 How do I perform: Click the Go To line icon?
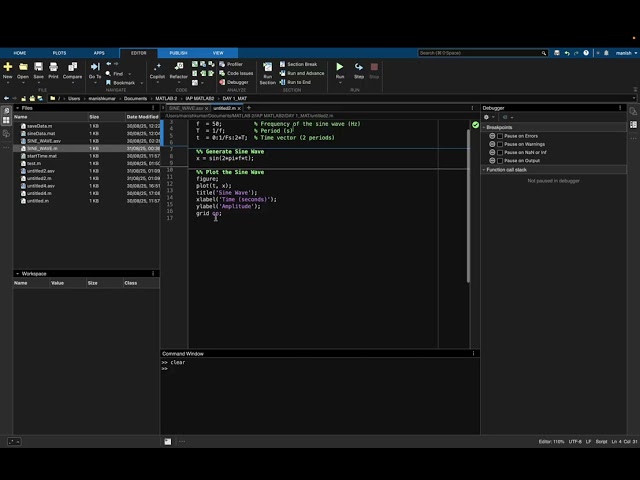[95, 67]
